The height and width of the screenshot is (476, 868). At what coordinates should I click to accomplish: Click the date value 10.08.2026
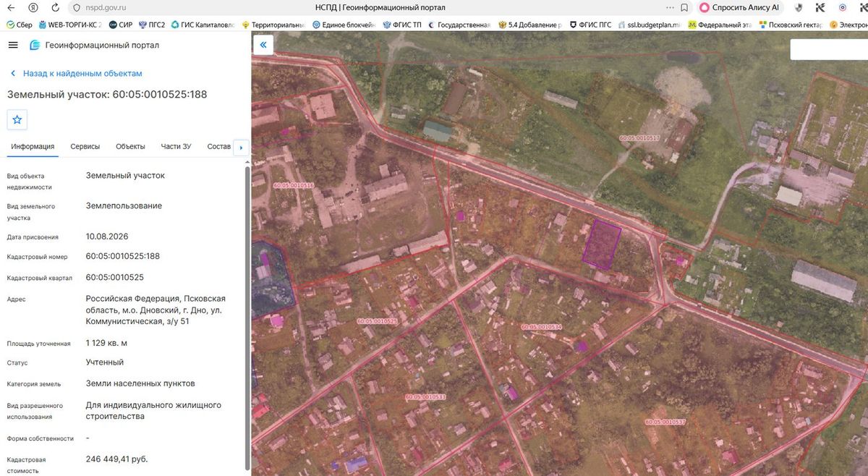107,237
